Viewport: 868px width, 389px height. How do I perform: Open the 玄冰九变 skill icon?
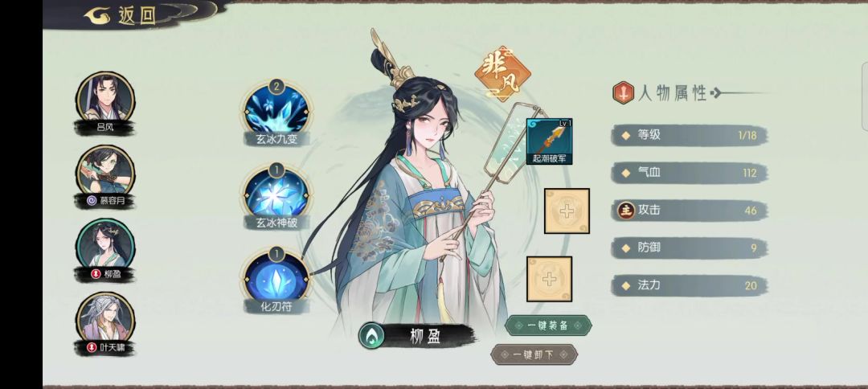(x=276, y=110)
